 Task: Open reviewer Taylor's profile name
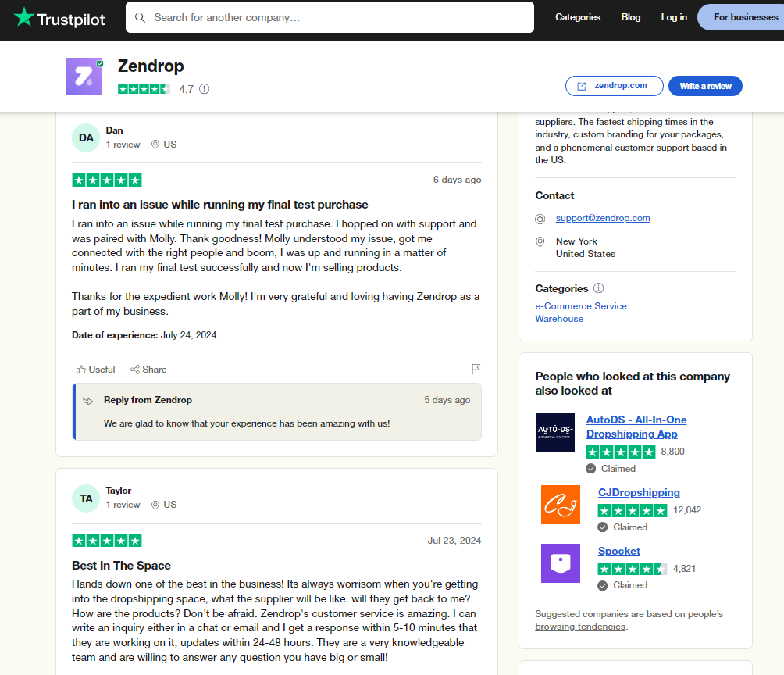tap(119, 491)
